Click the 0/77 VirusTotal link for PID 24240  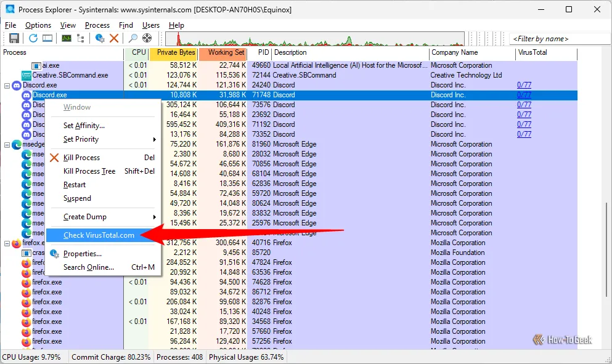524,85
